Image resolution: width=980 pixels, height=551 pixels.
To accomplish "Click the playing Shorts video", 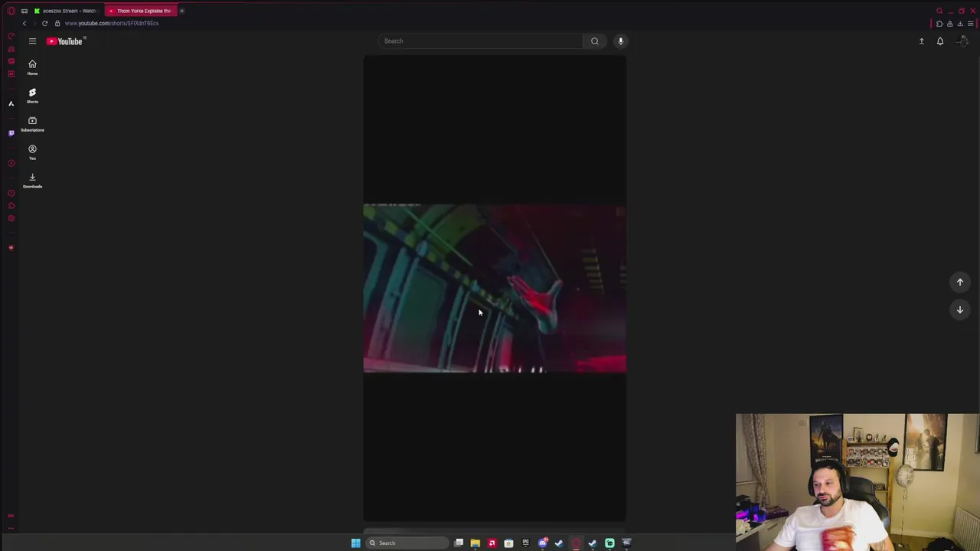I will (x=495, y=288).
